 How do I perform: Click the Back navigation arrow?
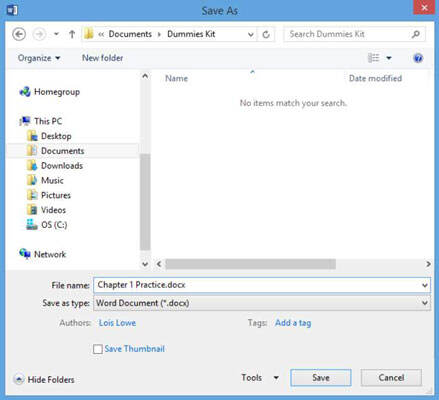point(19,34)
